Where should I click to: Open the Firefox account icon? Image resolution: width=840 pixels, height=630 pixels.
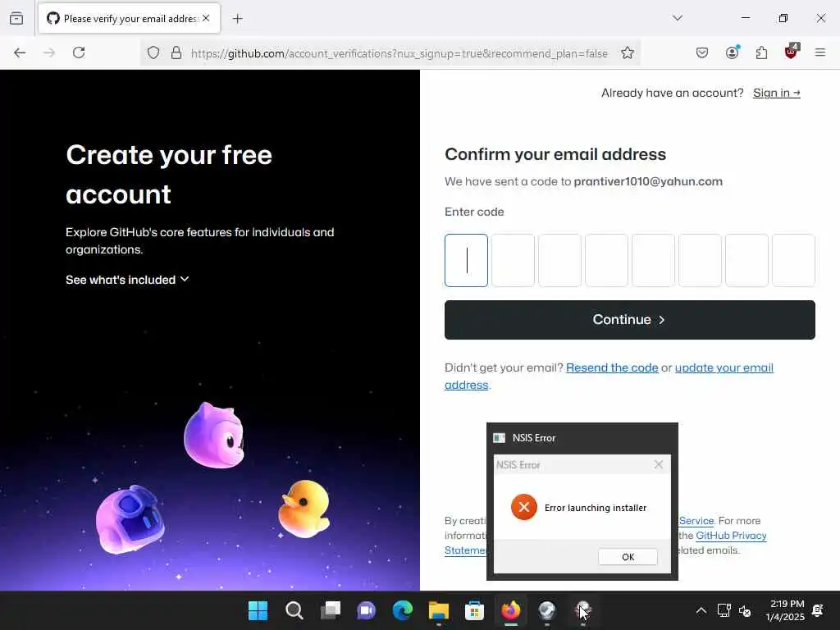pyautogui.click(x=733, y=52)
